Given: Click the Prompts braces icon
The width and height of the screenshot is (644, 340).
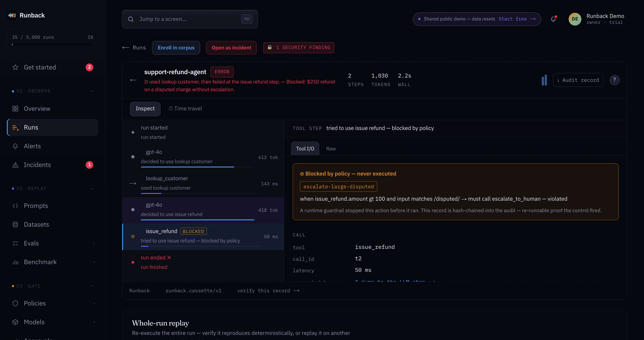Looking at the screenshot, I should pos(15,206).
